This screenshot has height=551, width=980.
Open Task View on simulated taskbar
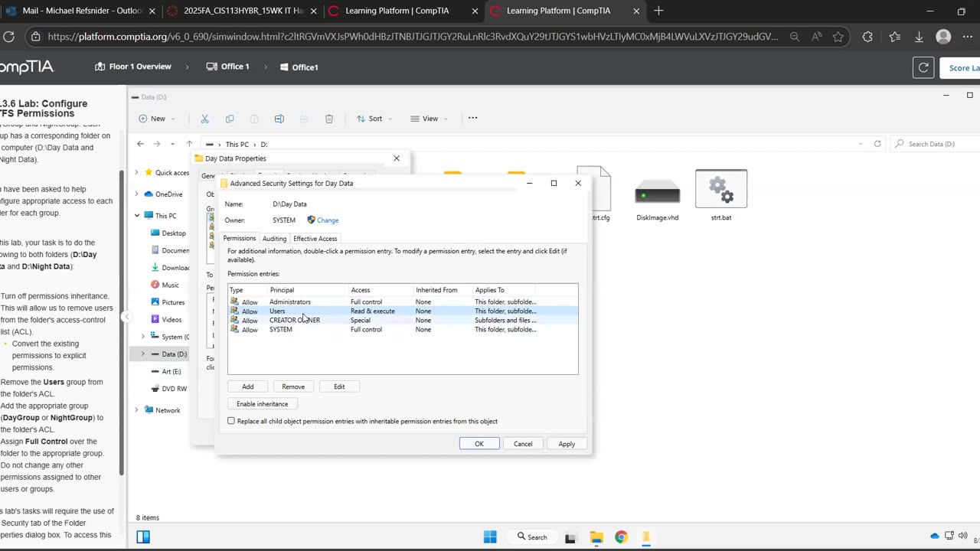(x=570, y=537)
